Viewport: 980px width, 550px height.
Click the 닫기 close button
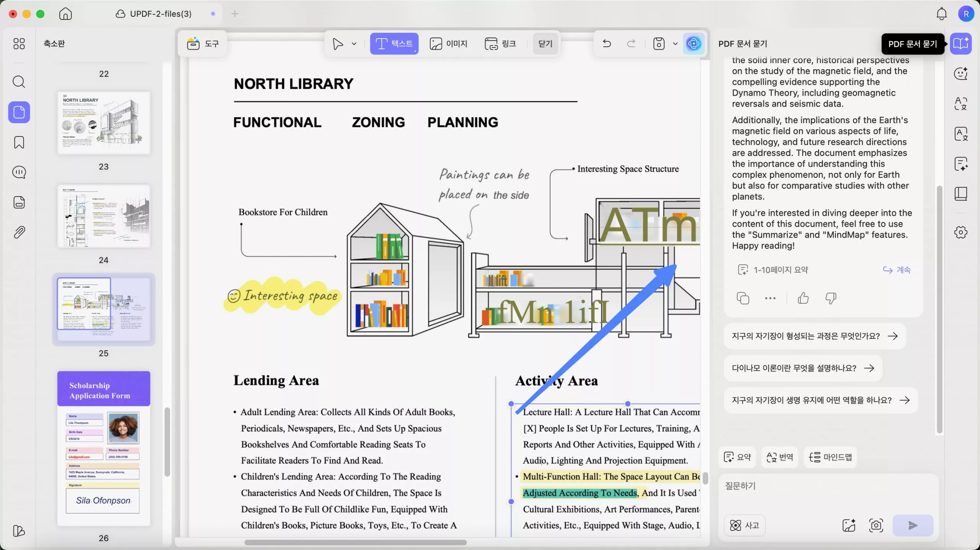click(x=545, y=44)
